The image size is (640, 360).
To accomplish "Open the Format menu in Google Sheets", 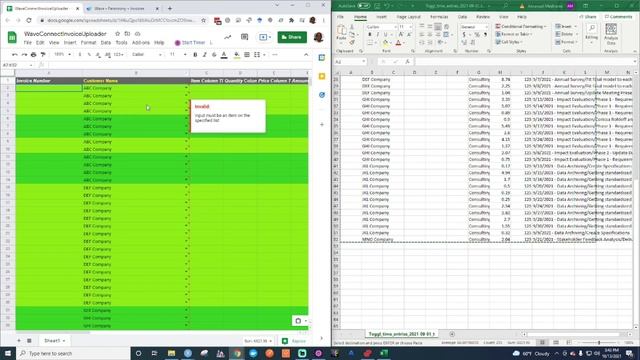I will (x=88, y=42).
